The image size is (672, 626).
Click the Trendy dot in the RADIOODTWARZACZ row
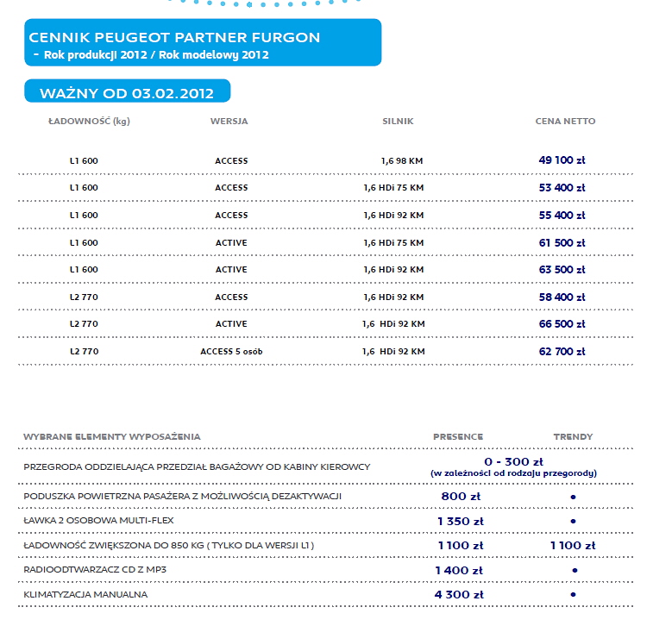click(x=575, y=570)
